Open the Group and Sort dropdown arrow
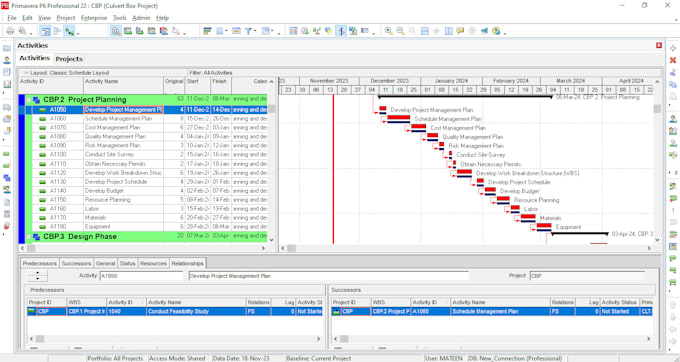 [x=272, y=31]
